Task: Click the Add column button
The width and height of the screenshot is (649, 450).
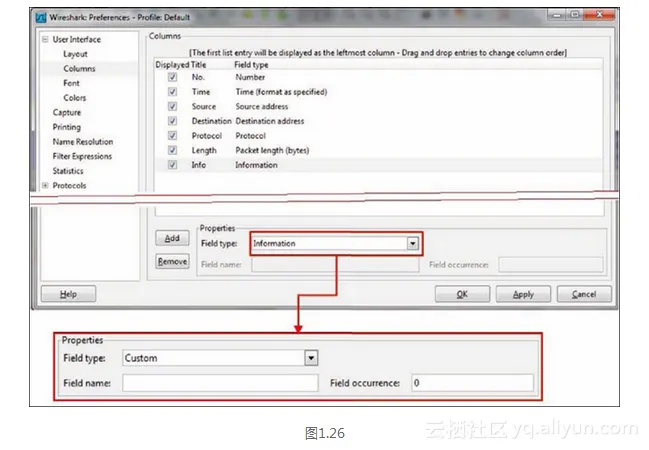Action: point(172,238)
